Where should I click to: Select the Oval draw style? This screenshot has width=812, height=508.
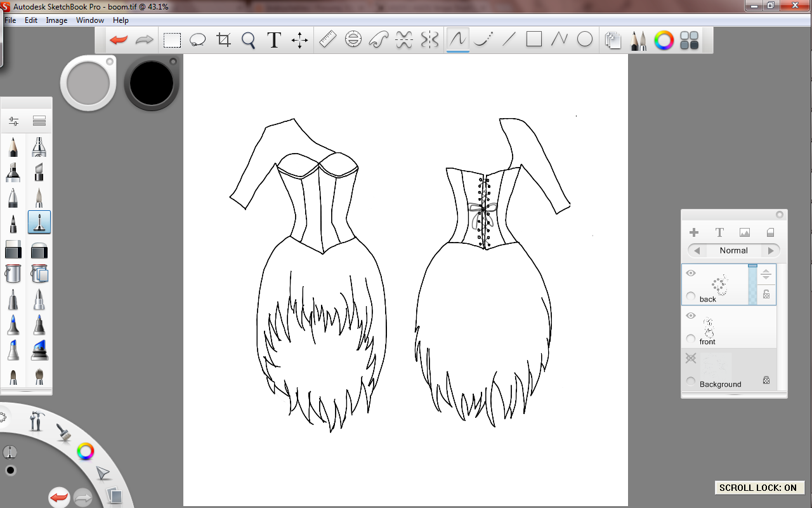click(x=585, y=40)
